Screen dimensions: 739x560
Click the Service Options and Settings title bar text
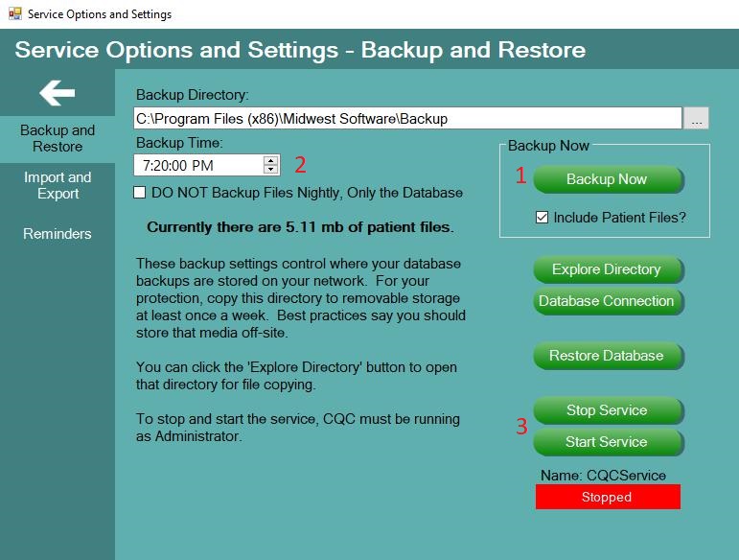tap(100, 14)
